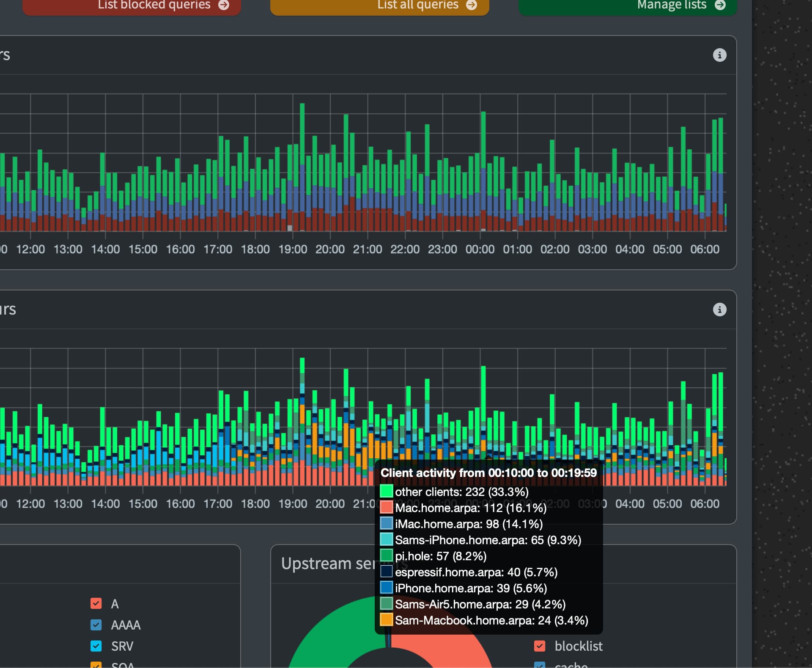Click arrow icon on List all queries
Viewport: 812px width, 668px height.
point(472,5)
